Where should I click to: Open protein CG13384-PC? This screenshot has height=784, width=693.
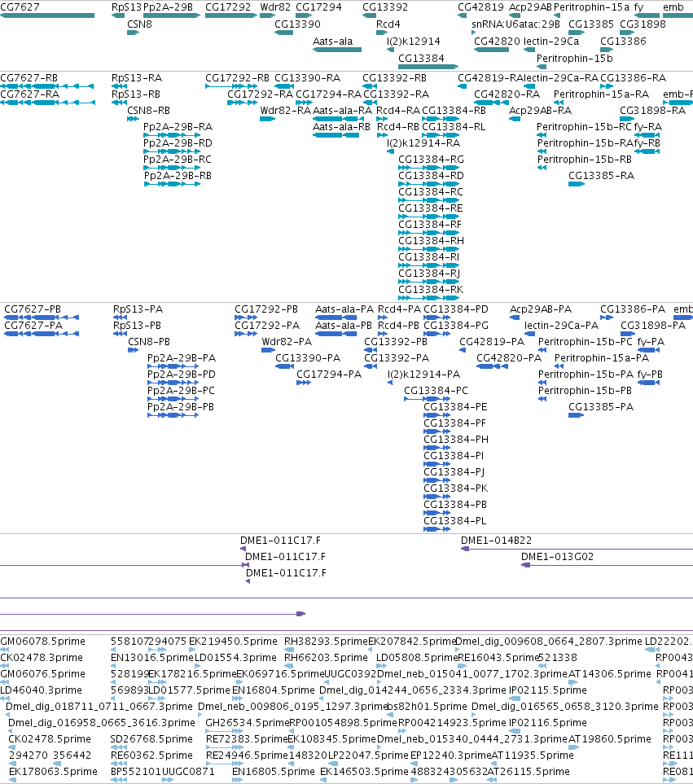point(436,391)
